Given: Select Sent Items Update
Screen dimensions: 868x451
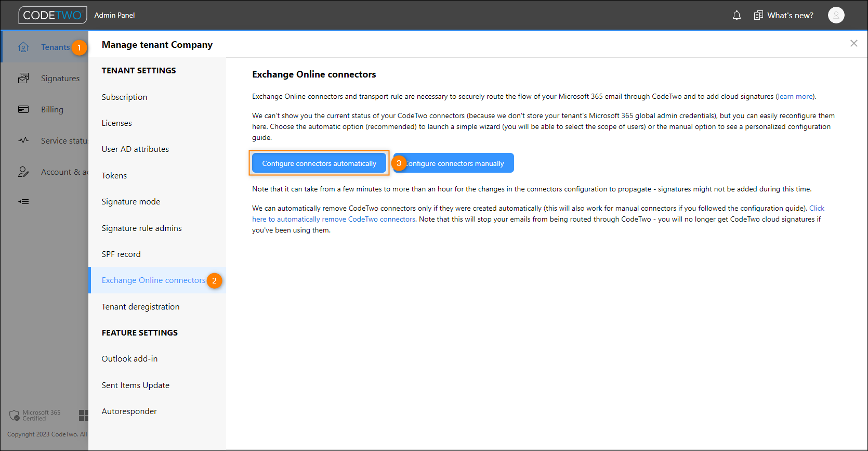Looking at the screenshot, I should [x=136, y=385].
